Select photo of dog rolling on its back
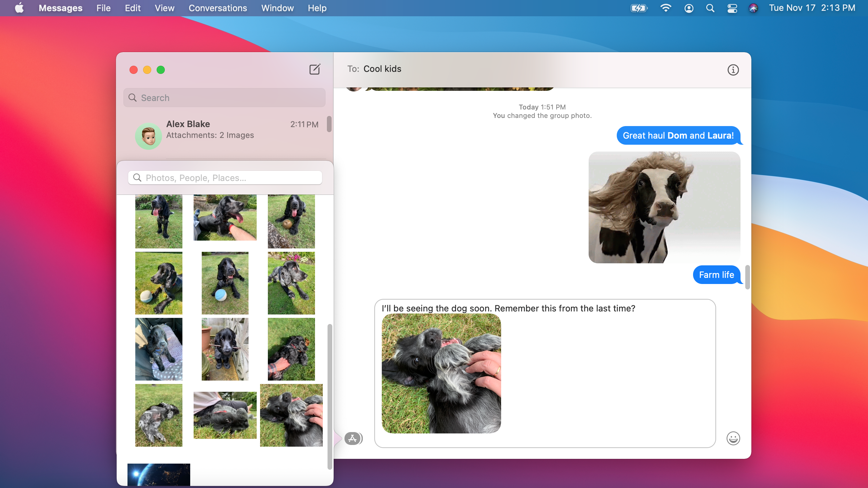This screenshot has width=868, height=488. [x=159, y=415]
